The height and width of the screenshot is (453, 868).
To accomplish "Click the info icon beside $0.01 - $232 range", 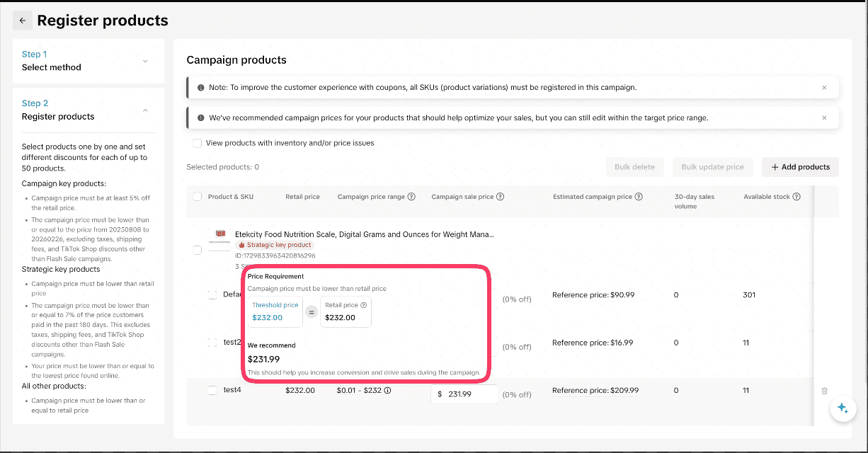I will click(387, 390).
